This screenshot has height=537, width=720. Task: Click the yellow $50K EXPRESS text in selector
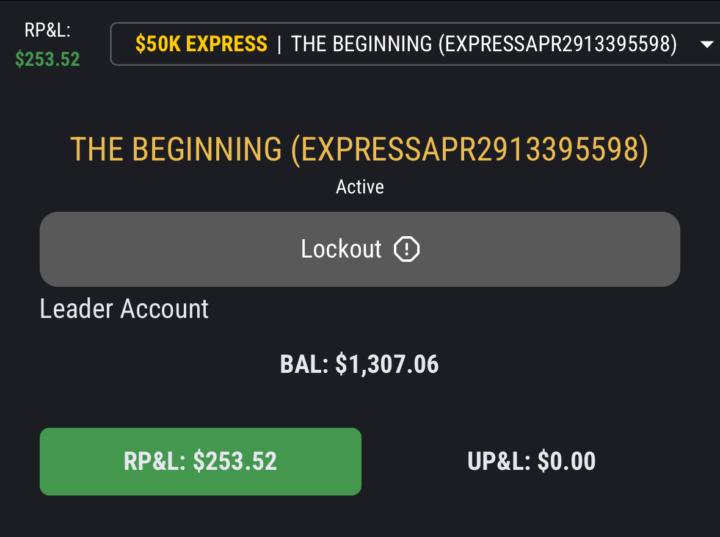(201, 45)
